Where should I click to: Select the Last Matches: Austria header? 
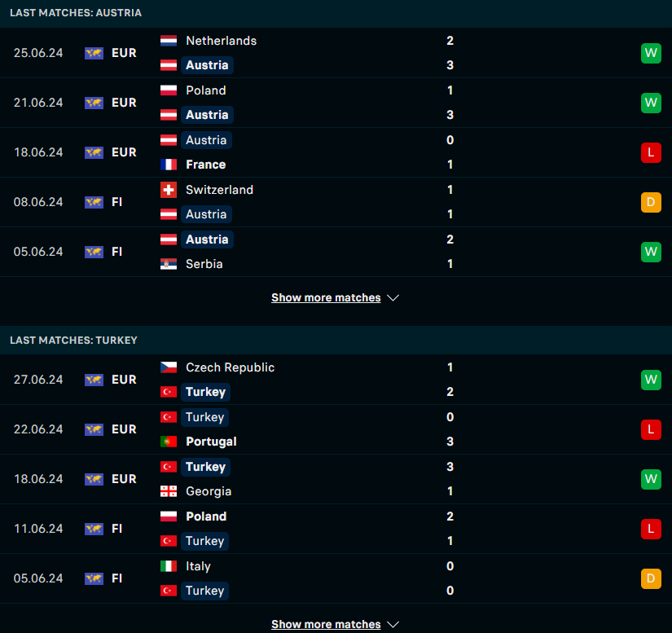[x=336, y=13]
